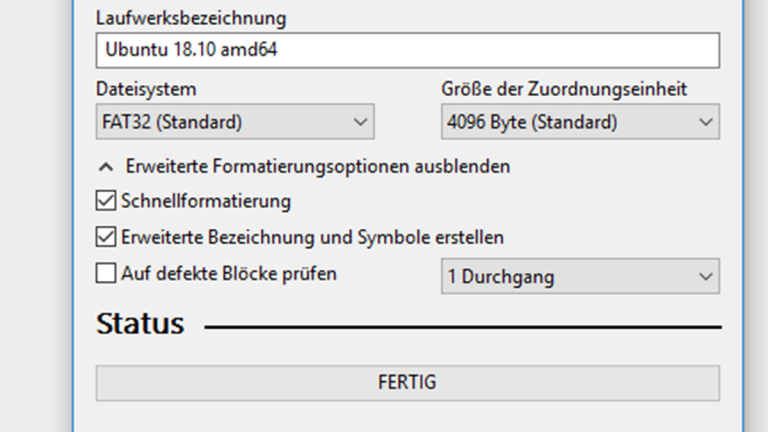
Task: Click the Größe der Zuordnungseinheit label
Action: pyautogui.click(x=564, y=89)
